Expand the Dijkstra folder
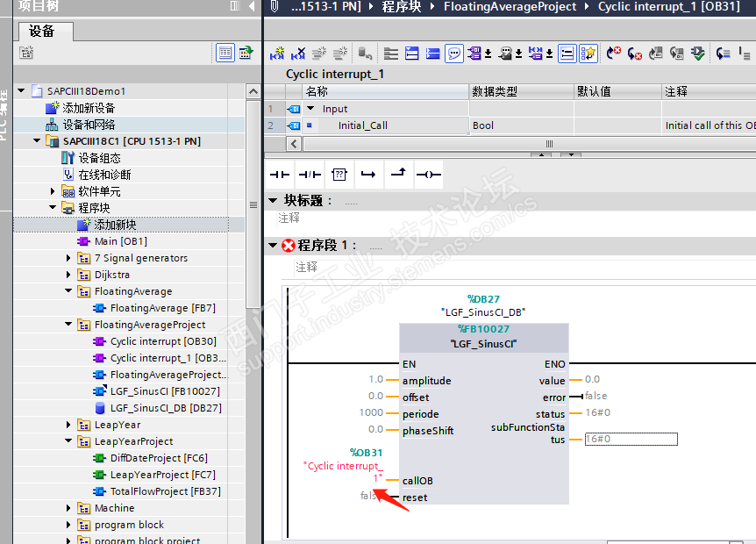Viewport: 756px width, 544px height. 68,275
